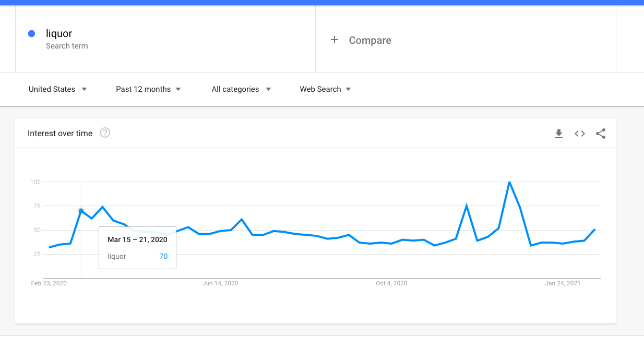Edit the liquor search term

pos(59,34)
